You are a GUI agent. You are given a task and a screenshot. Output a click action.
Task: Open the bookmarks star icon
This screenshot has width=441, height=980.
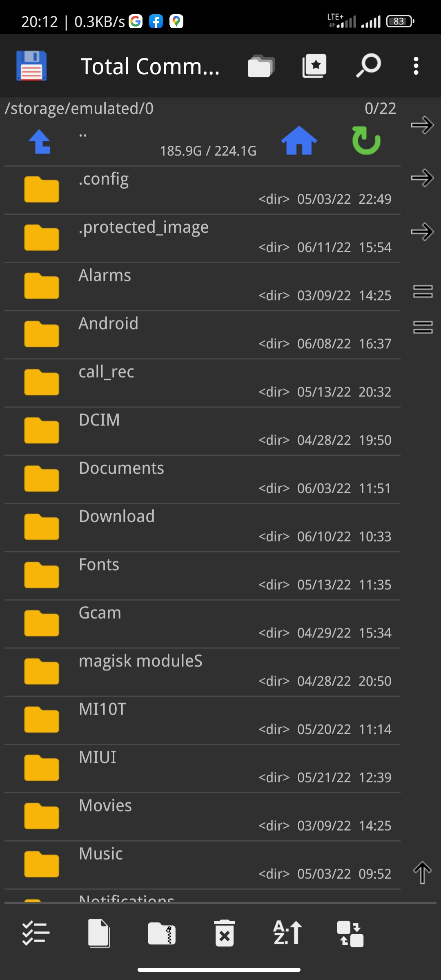click(x=314, y=66)
